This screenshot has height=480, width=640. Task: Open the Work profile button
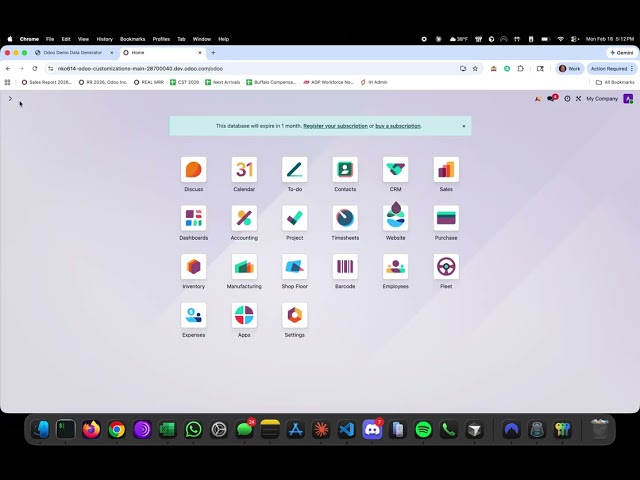point(570,69)
